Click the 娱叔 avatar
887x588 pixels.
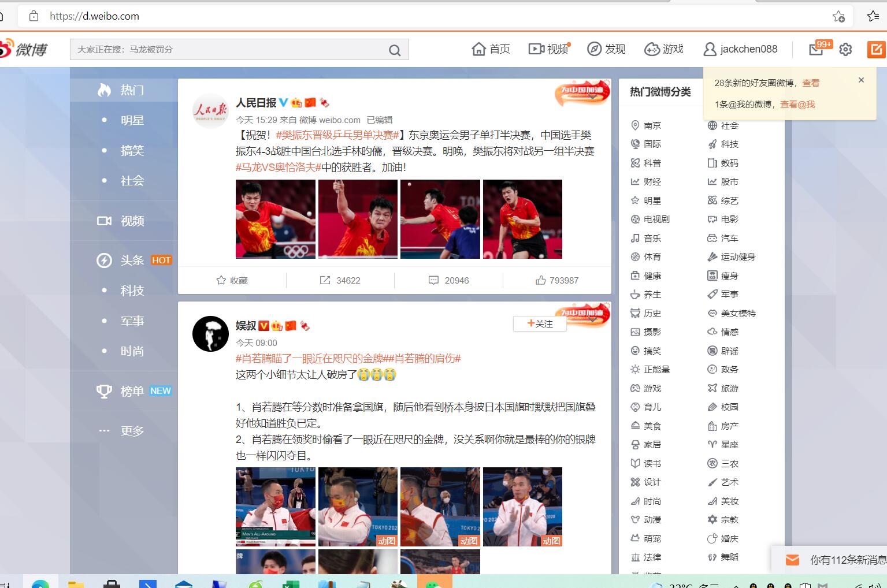[x=210, y=334]
